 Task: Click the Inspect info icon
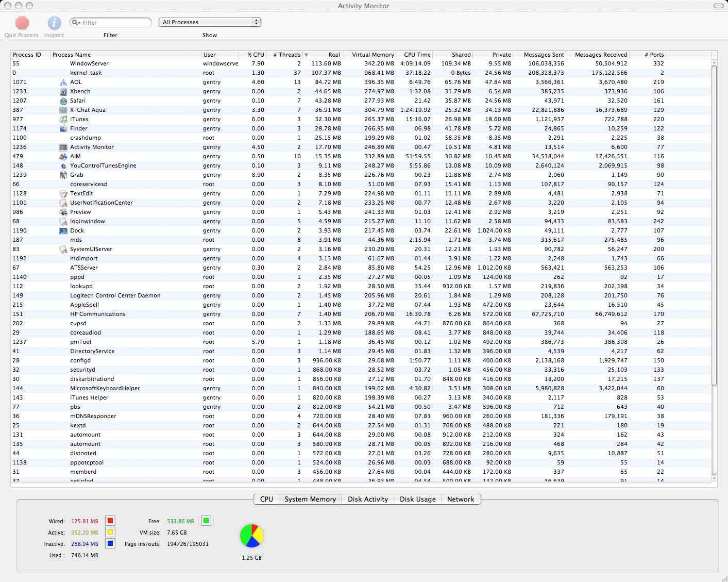54,23
